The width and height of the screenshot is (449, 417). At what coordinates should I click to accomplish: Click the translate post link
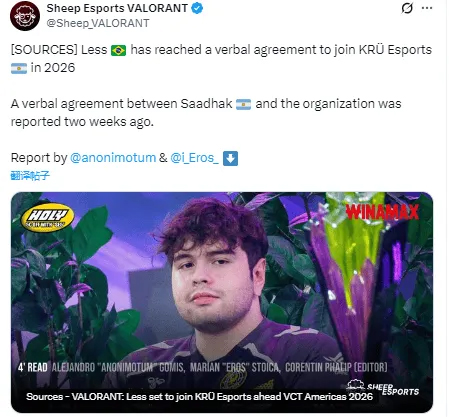coord(30,175)
